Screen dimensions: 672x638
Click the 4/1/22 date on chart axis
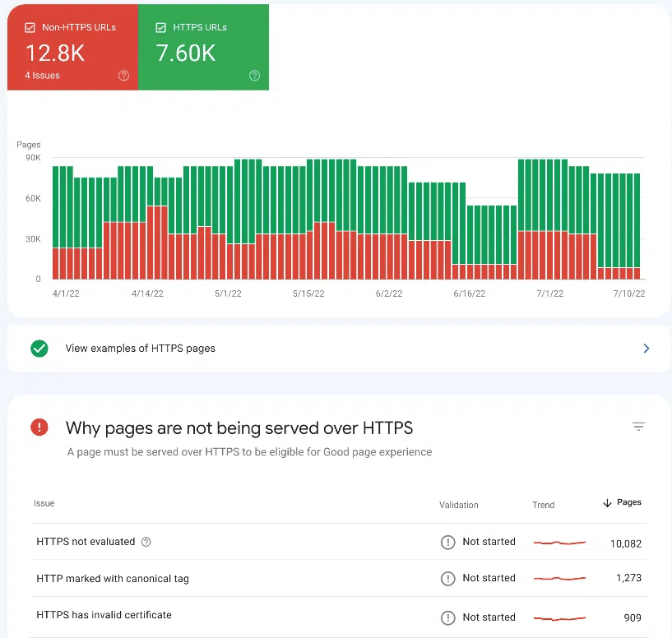click(x=66, y=294)
